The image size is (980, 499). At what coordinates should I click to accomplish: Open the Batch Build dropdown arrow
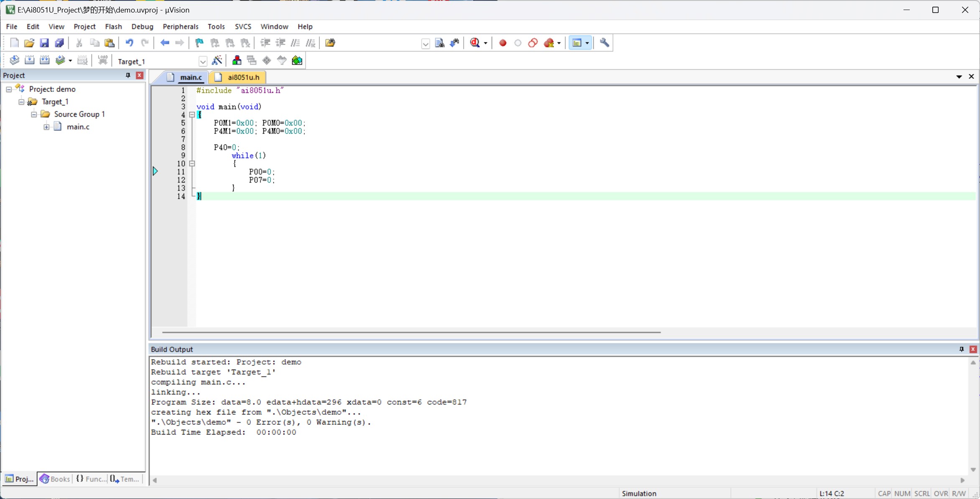point(70,61)
